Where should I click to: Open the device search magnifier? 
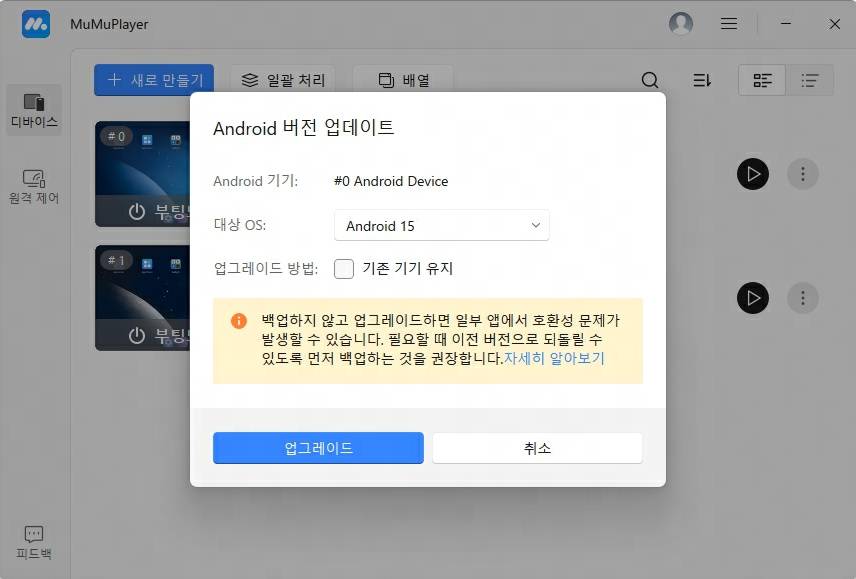[x=650, y=80]
